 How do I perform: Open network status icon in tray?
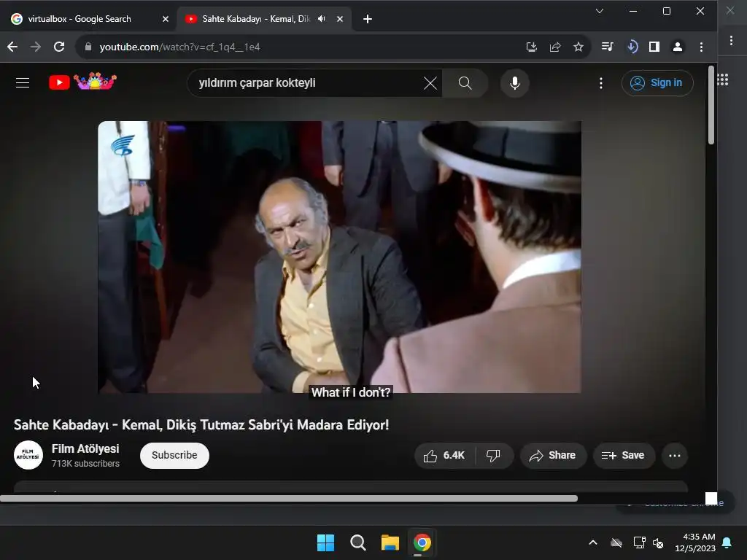click(639, 542)
